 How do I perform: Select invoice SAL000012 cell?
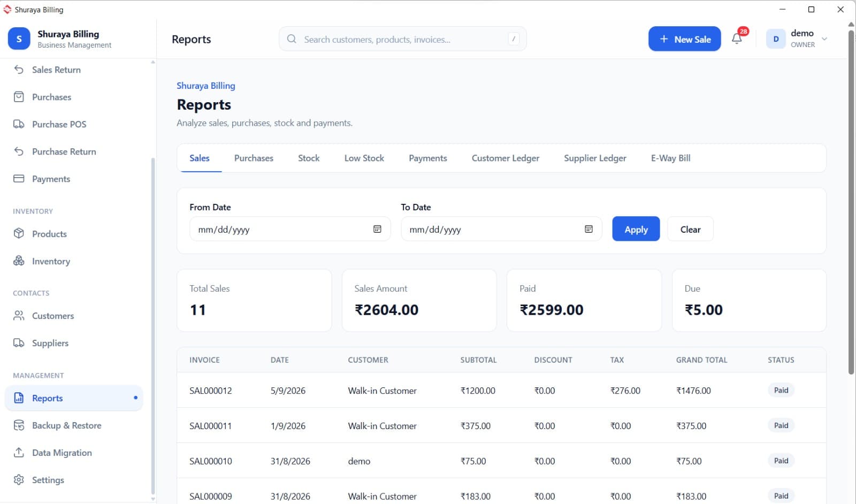211,391
